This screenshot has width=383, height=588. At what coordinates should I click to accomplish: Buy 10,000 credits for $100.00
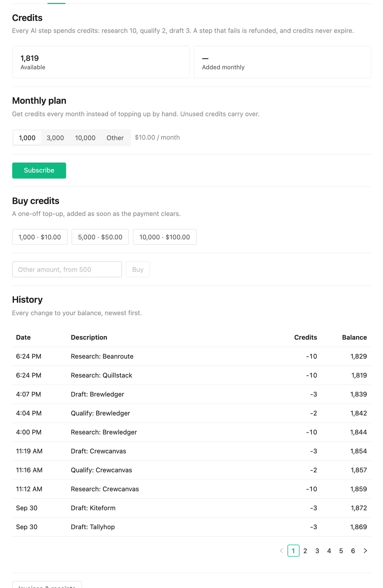pos(165,237)
